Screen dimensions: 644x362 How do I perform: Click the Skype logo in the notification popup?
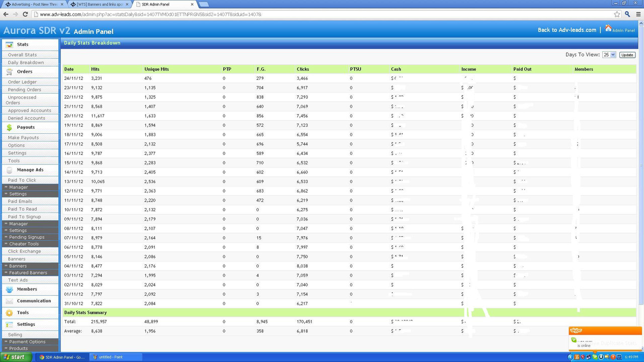(577, 330)
